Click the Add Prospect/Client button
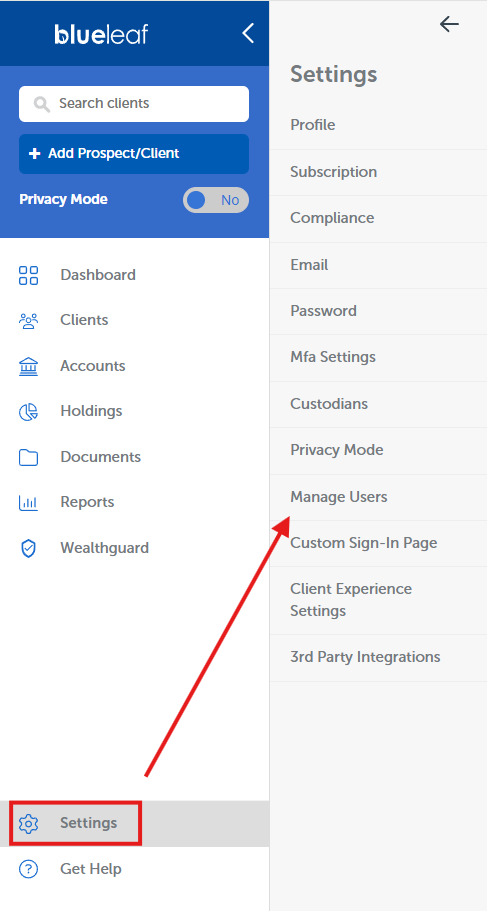This screenshot has width=487, height=911. click(134, 154)
